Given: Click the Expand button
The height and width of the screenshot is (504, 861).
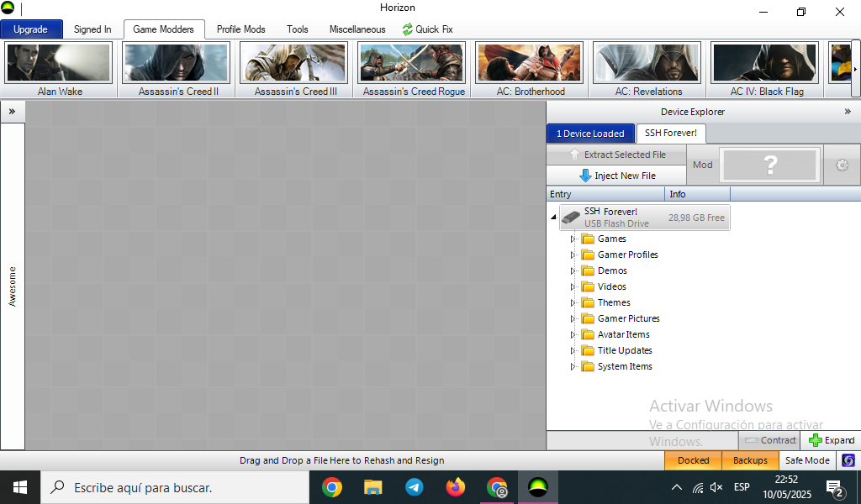Looking at the screenshot, I should [x=832, y=440].
